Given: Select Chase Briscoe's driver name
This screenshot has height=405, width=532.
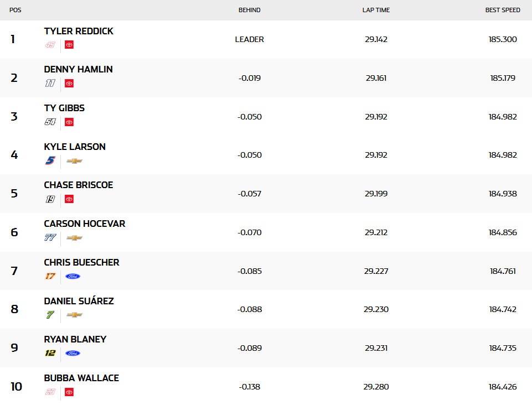Looking at the screenshot, I should 78,185.
